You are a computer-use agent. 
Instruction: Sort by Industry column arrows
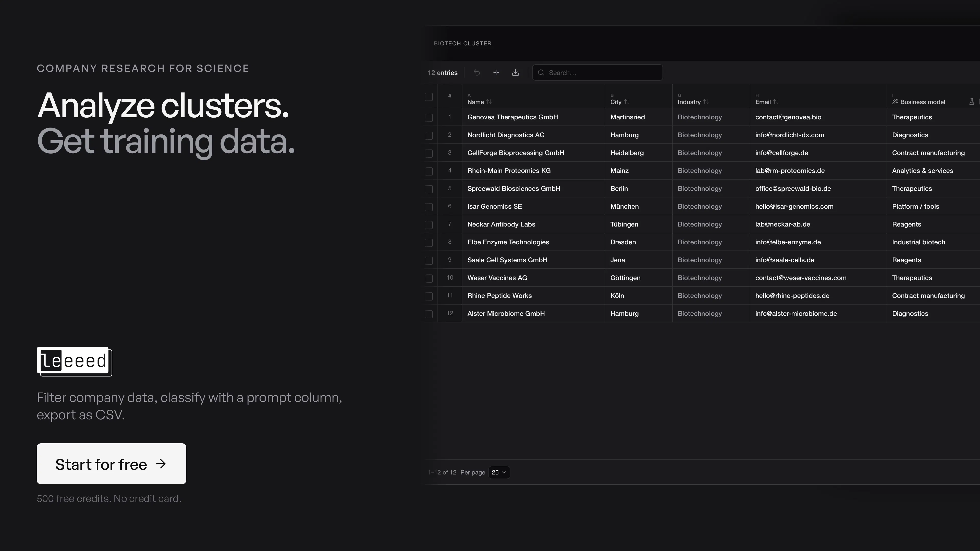coord(706,102)
